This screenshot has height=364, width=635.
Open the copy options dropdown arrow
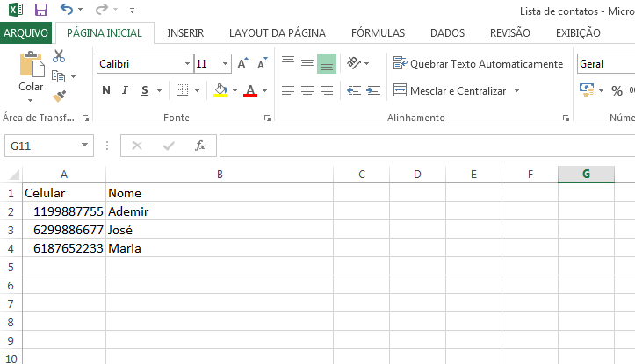73,76
